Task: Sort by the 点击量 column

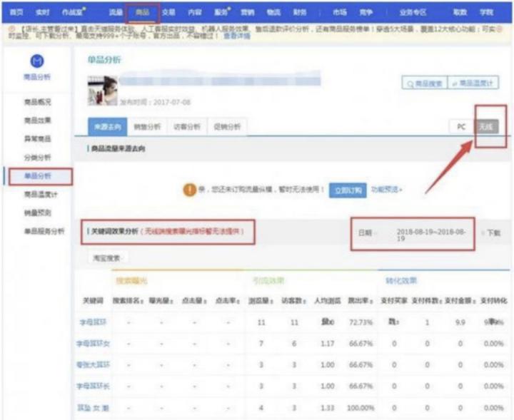Action: tap(194, 300)
